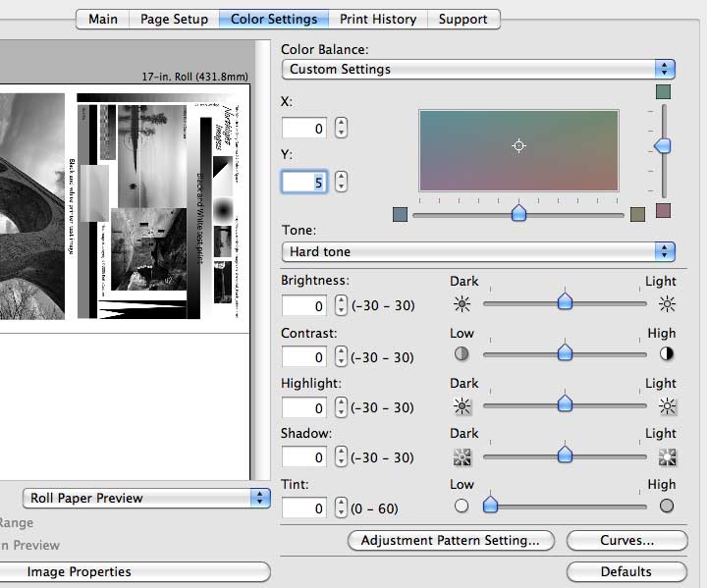
Task: Click the vertical color balance slider handle
Action: [x=663, y=145]
